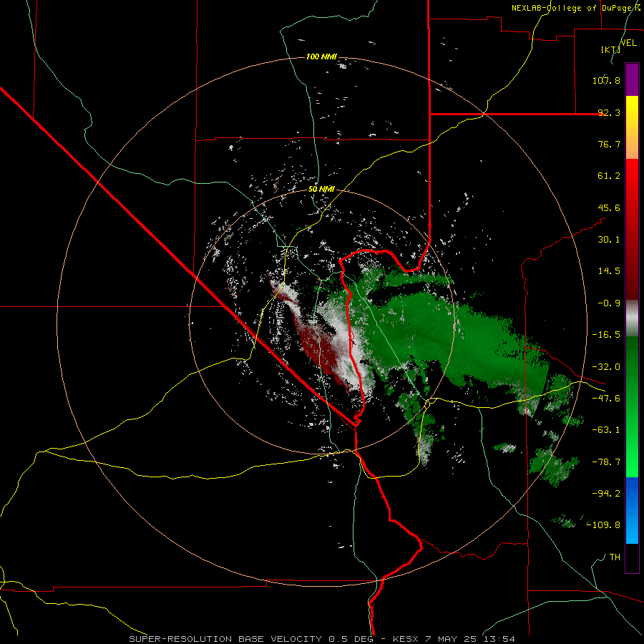Click the red segment of velocity scale
The image size is (644, 644).
click(632, 229)
